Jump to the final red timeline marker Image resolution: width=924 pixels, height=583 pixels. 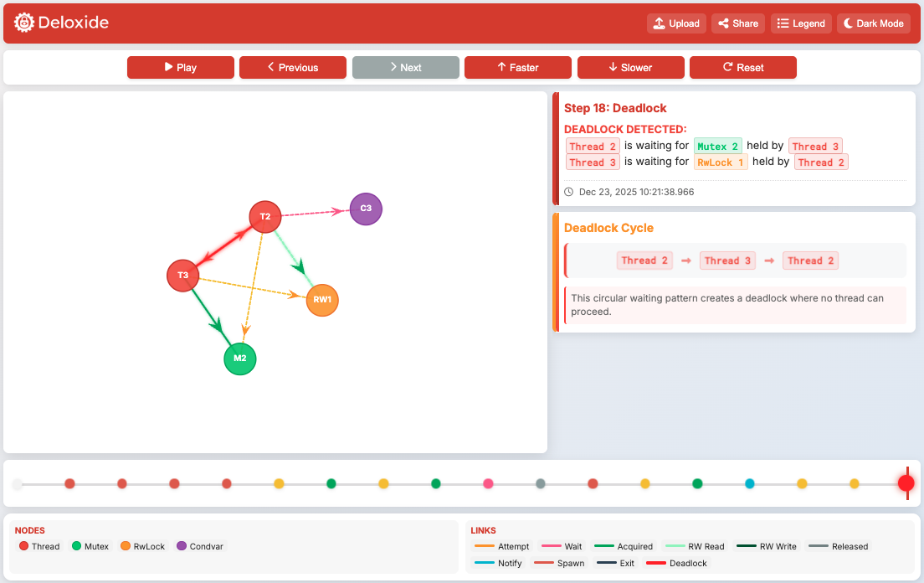(x=906, y=483)
